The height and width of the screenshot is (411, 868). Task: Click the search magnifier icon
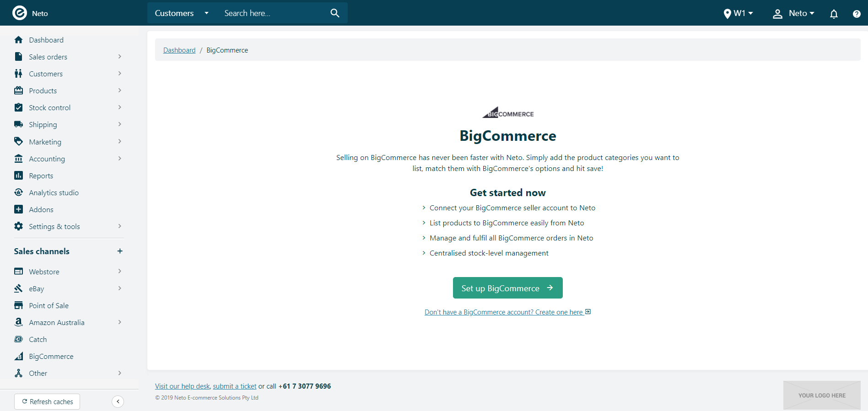(335, 13)
